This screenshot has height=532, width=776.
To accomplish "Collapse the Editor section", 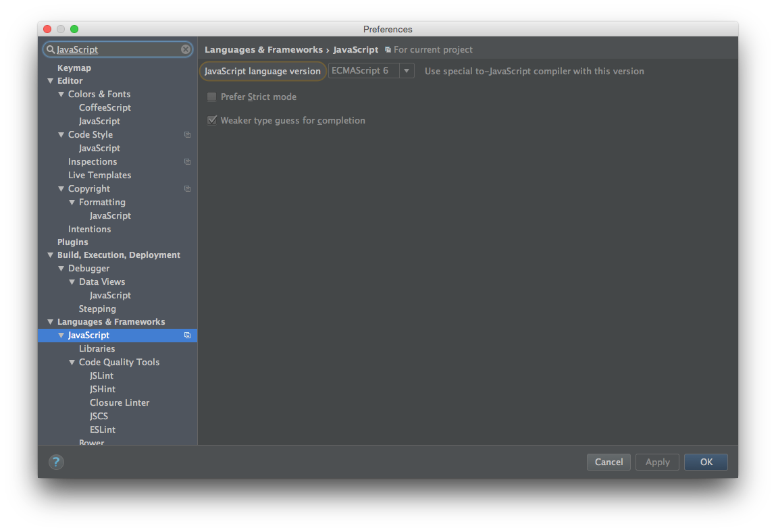I will click(x=51, y=80).
